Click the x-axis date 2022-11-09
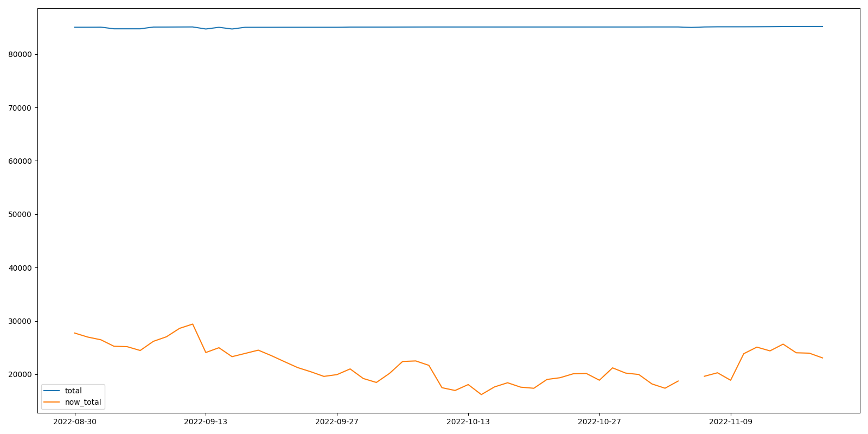The width and height of the screenshot is (868, 434). (731, 422)
